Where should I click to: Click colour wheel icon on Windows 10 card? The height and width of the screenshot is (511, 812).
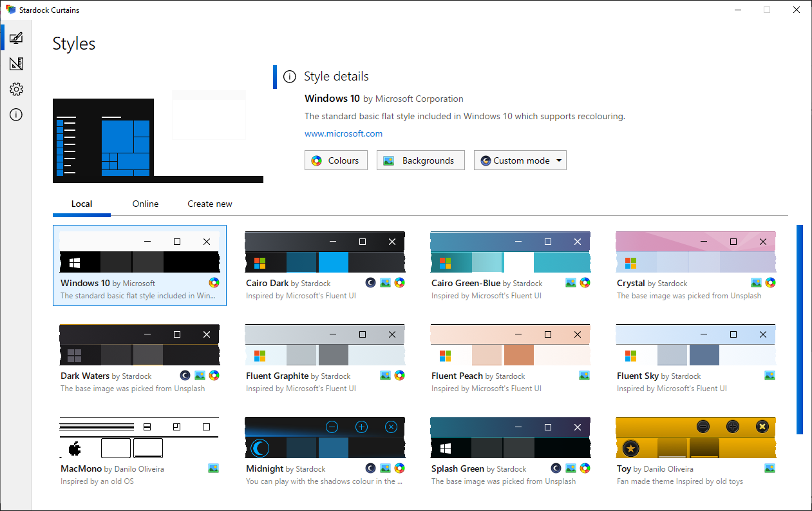click(x=214, y=283)
